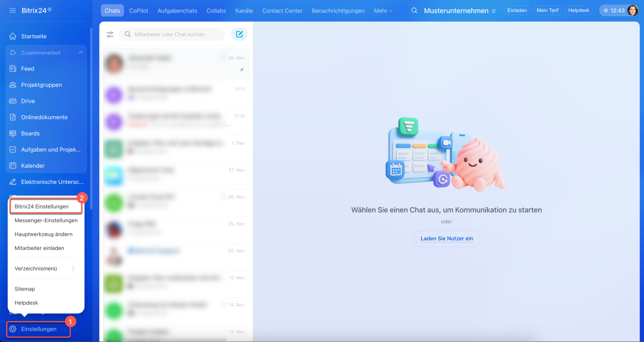Image resolution: width=644 pixels, height=342 pixels.
Task: Click the search magnifier in top bar
Action: [x=415, y=11]
